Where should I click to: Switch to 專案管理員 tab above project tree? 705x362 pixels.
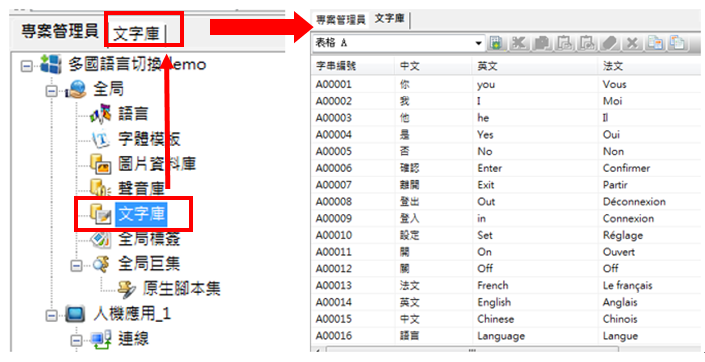[x=60, y=31]
